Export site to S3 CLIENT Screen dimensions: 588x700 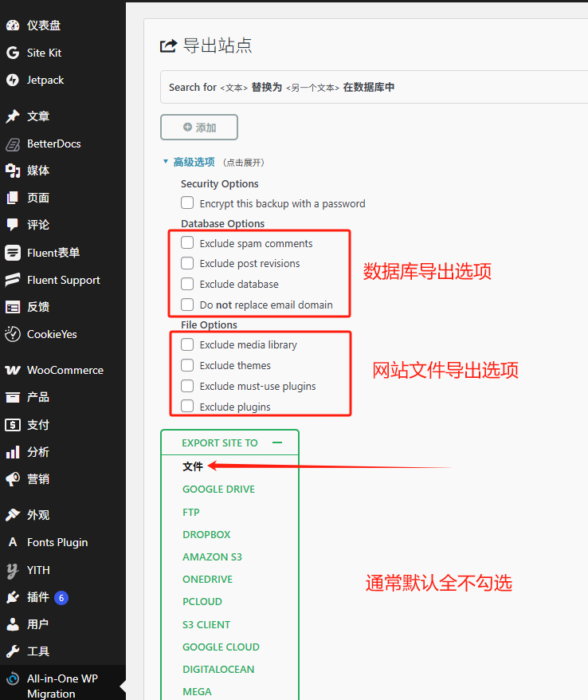[x=206, y=624]
